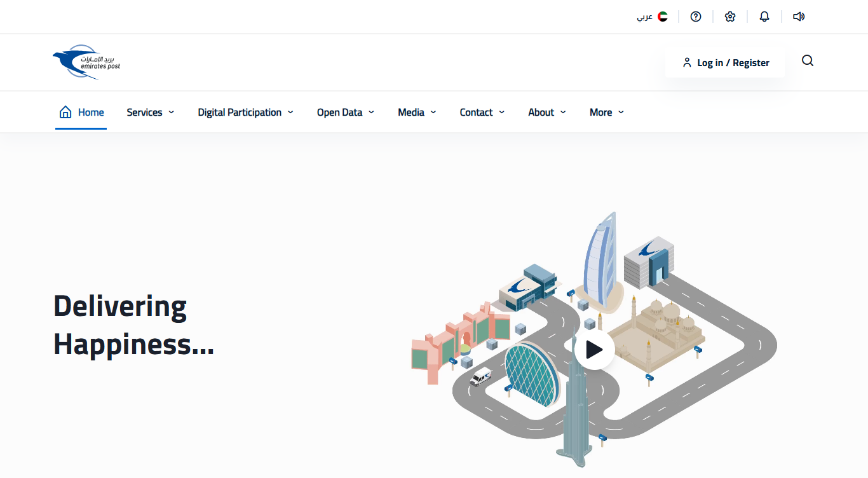
Task: Open the Media menu
Action: (x=417, y=113)
